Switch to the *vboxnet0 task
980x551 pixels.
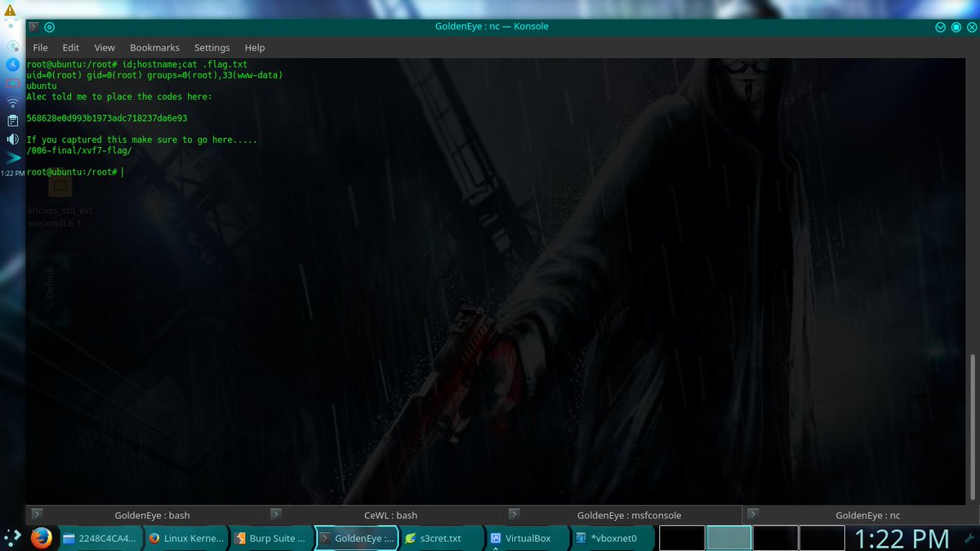[612, 539]
